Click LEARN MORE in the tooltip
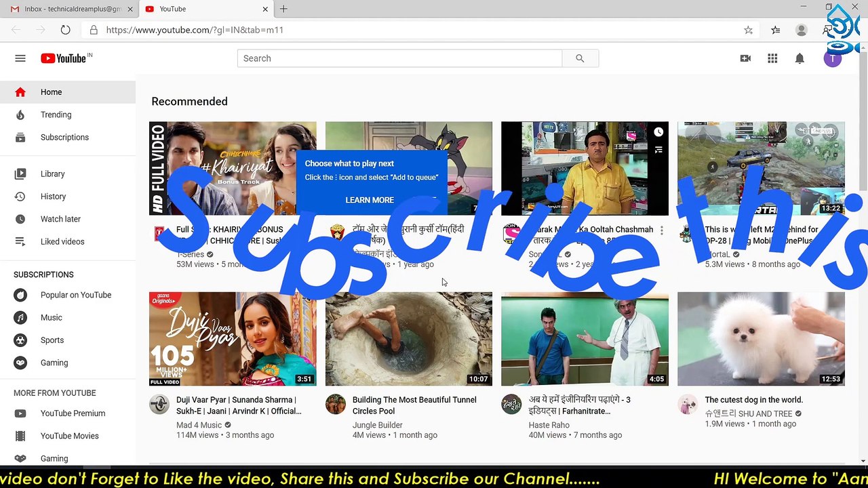868x488 pixels. pos(370,200)
